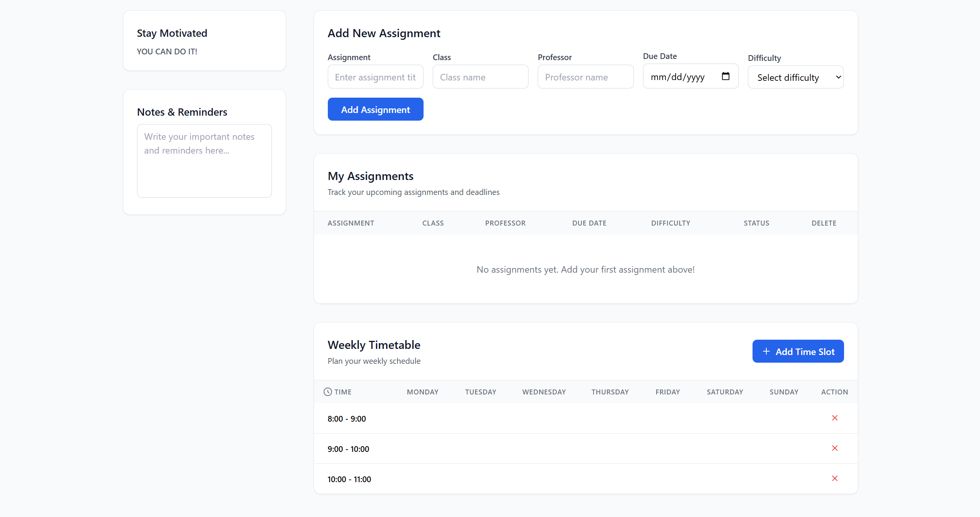Screen dimensions: 980x517
Task: Click the Monday cell for 8:00 - 9:00
Action: 422,419
